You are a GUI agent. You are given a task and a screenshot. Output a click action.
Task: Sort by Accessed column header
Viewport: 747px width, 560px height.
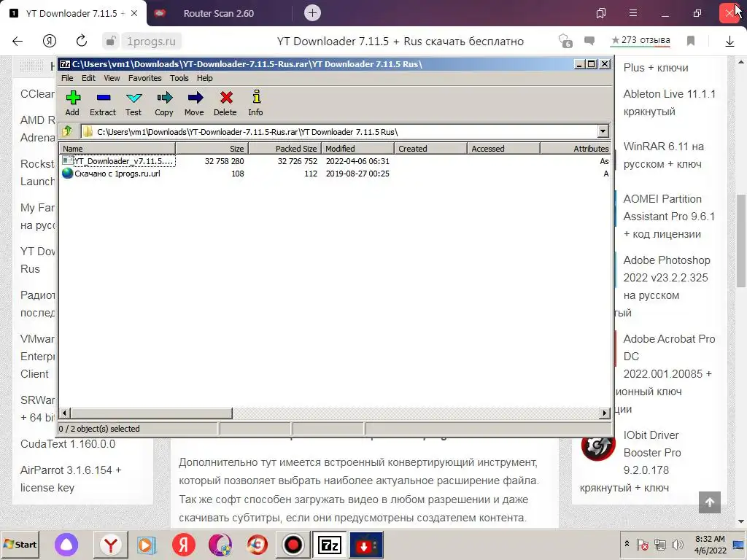pos(503,149)
